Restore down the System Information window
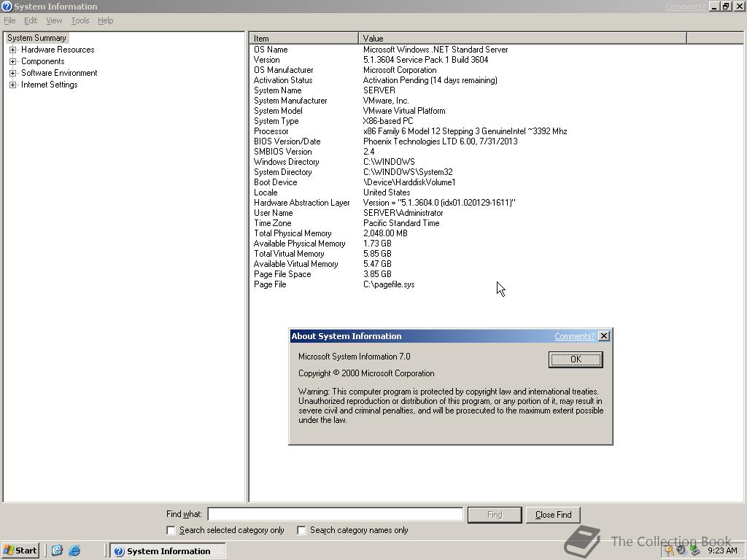This screenshot has height=560, width=747. pyautogui.click(x=726, y=6)
